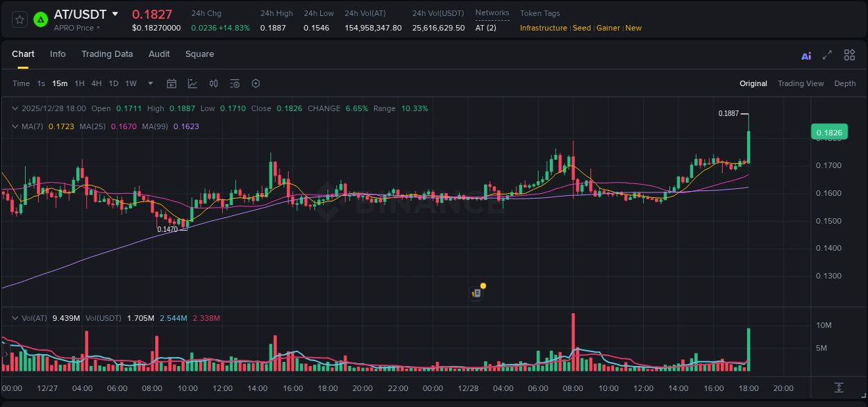Viewport: 868px width, 407px height.
Task: Open the hexagon chart settings icon
Action: coord(256,83)
